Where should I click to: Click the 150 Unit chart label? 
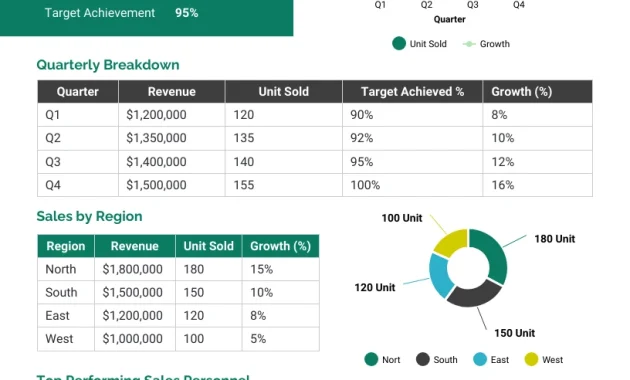514,333
